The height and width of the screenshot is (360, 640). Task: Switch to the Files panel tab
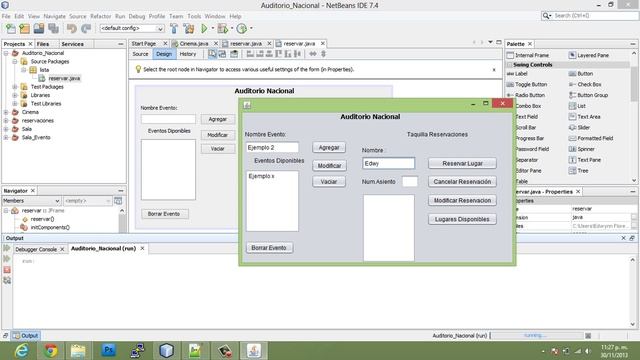click(43, 44)
